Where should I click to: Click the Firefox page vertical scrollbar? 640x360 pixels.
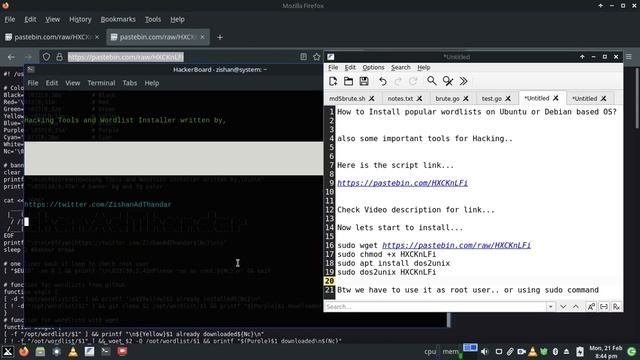click(637, 98)
